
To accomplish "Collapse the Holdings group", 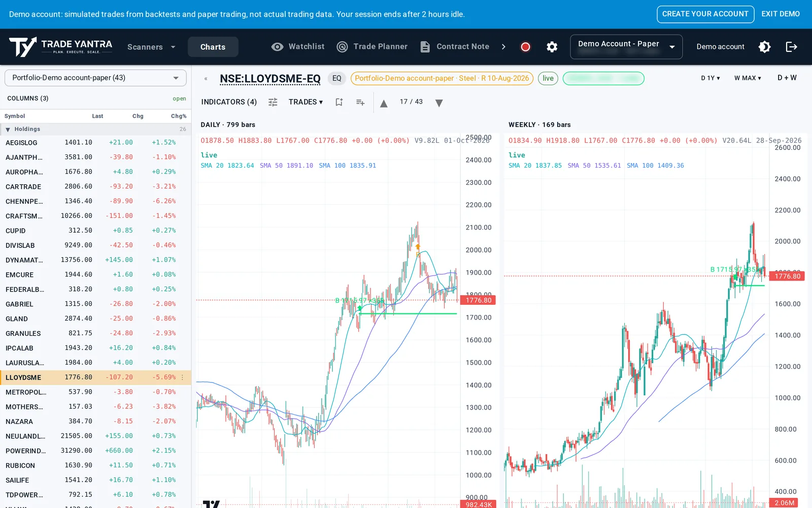I will (x=8, y=130).
